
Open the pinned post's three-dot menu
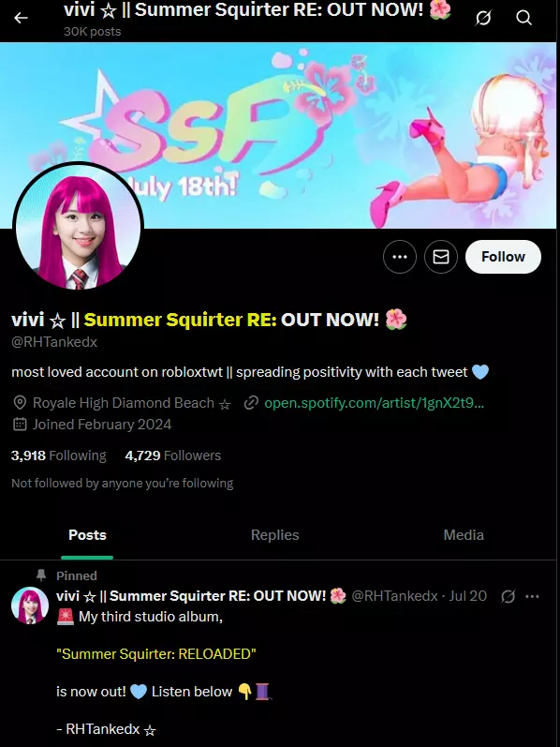coord(532,596)
